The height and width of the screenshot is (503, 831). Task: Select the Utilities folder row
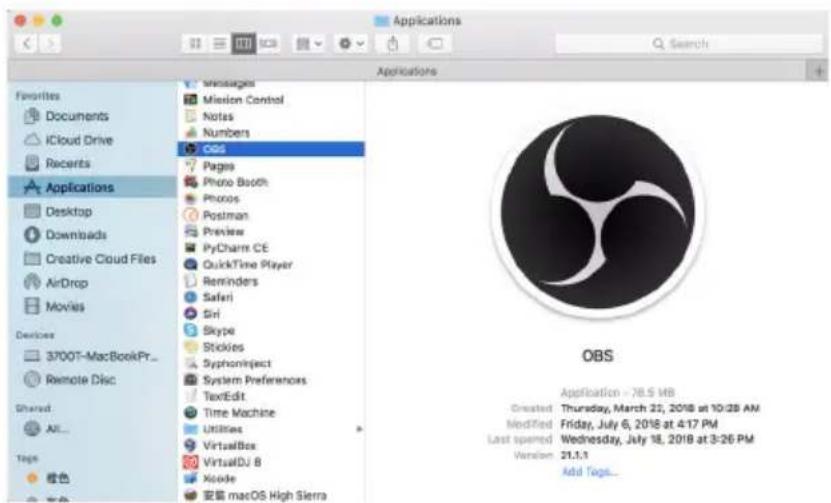point(271,429)
